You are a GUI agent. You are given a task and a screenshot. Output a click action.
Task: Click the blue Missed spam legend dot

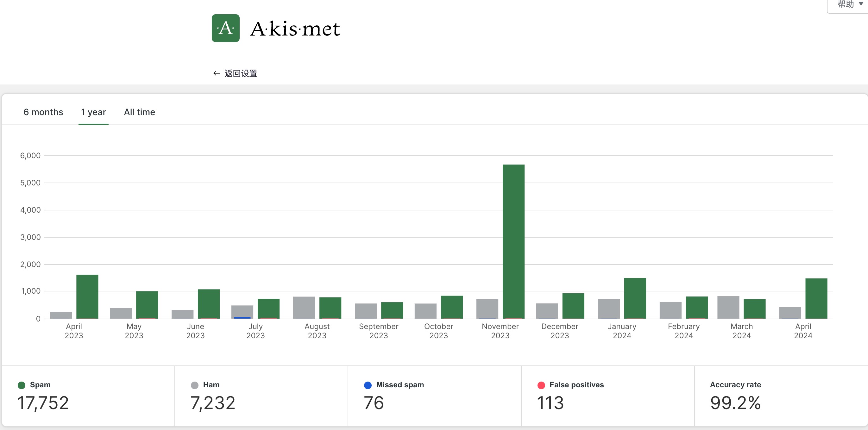[368, 385]
